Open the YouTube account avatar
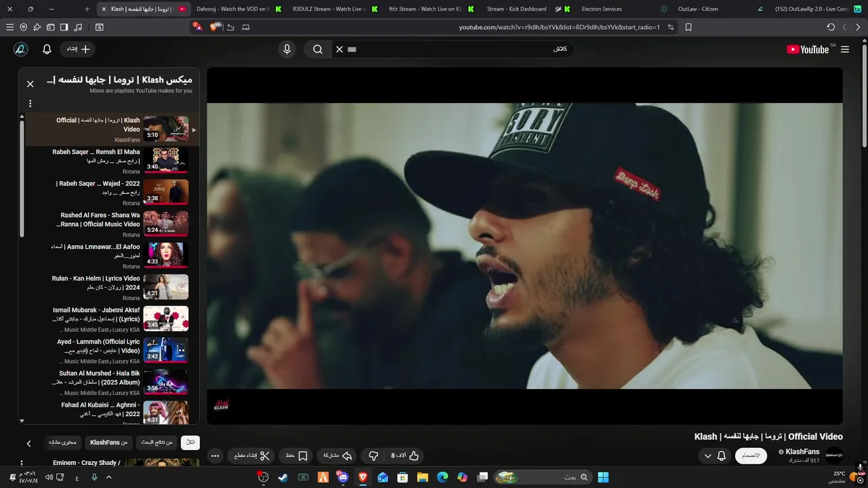The image size is (868, 488). tap(21, 49)
